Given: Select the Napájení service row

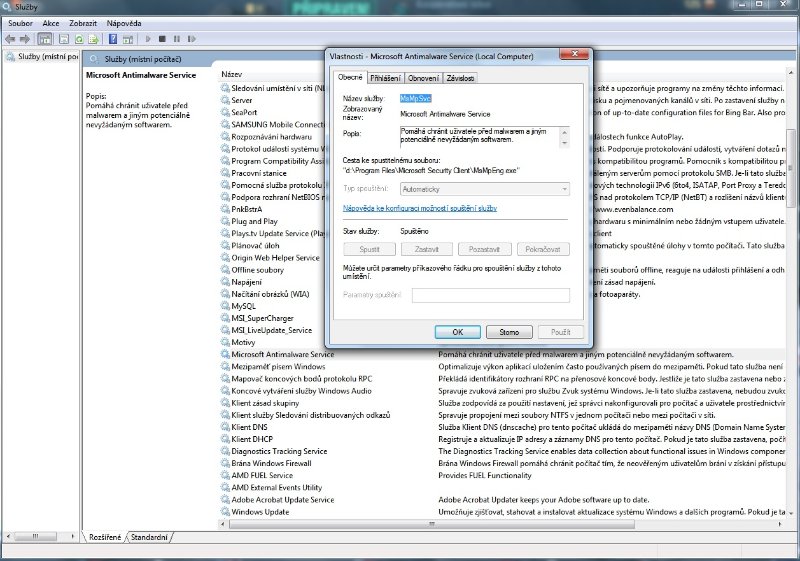Looking at the screenshot, I should point(246,282).
